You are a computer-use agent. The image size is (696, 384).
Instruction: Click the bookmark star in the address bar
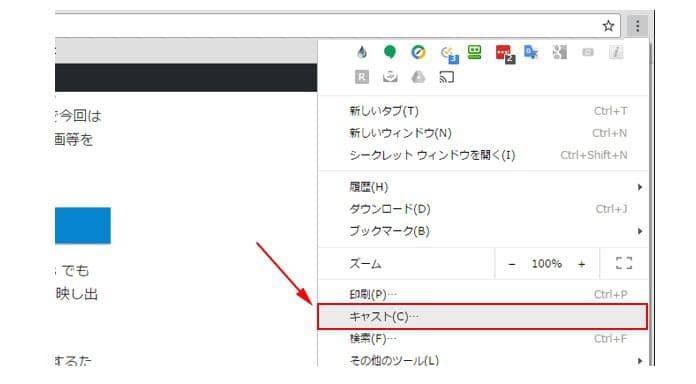[x=608, y=26]
